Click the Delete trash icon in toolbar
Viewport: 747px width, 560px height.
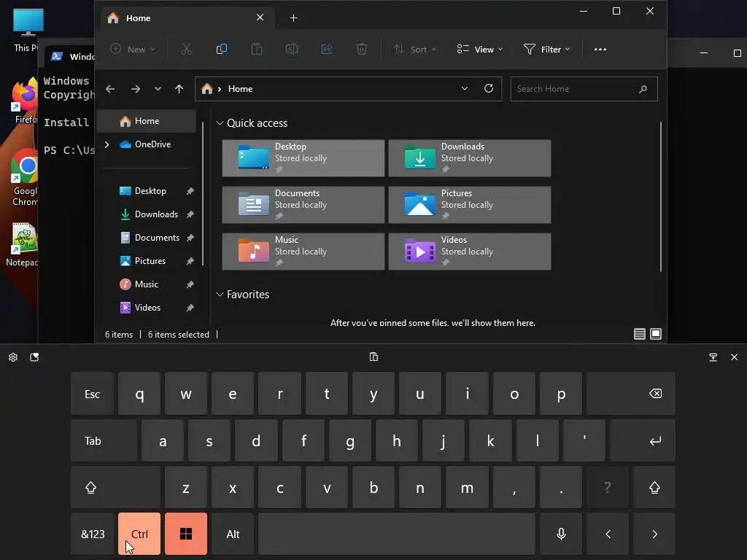[362, 49]
